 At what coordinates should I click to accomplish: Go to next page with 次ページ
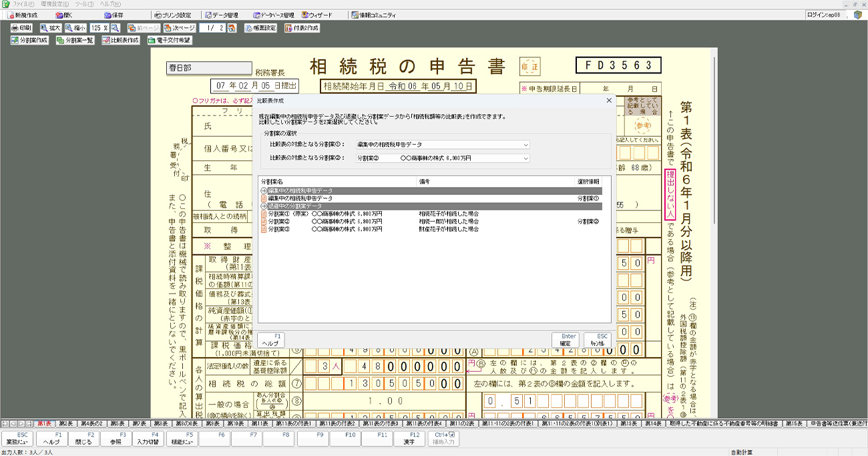point(179,28)
